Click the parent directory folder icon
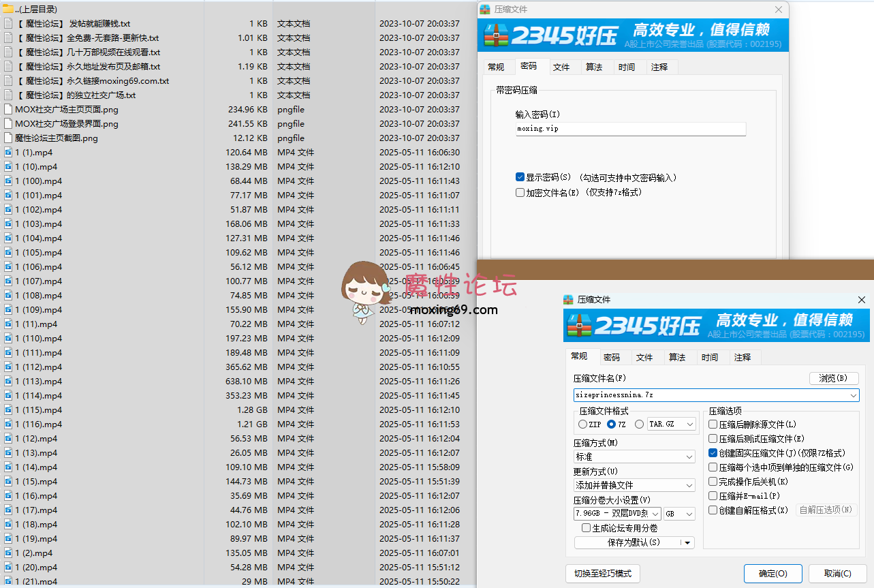This screenshot has width=874, height=588. pyautogui.click(x=8, y=9)
